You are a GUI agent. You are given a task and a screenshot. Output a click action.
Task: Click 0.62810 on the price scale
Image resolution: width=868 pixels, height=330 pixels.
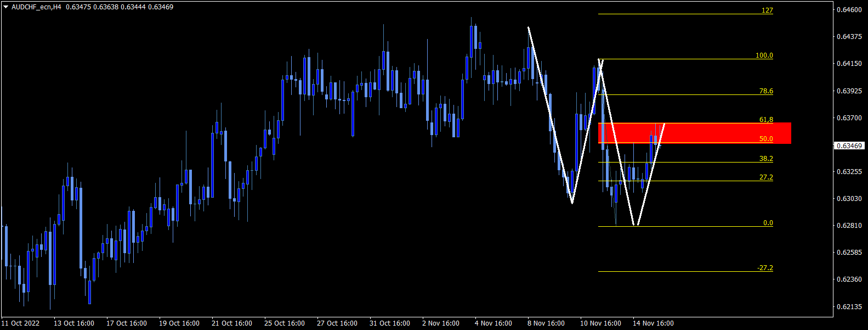point(849,226)
